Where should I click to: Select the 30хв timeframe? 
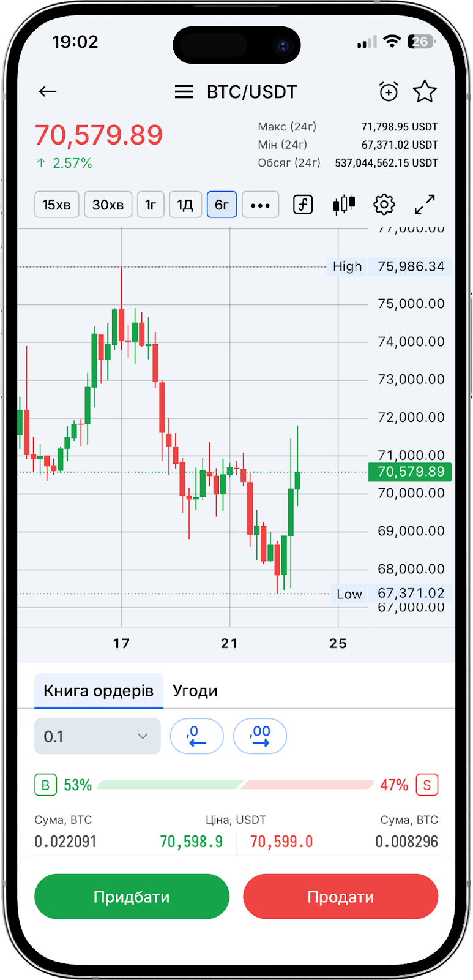pos(108,205)
